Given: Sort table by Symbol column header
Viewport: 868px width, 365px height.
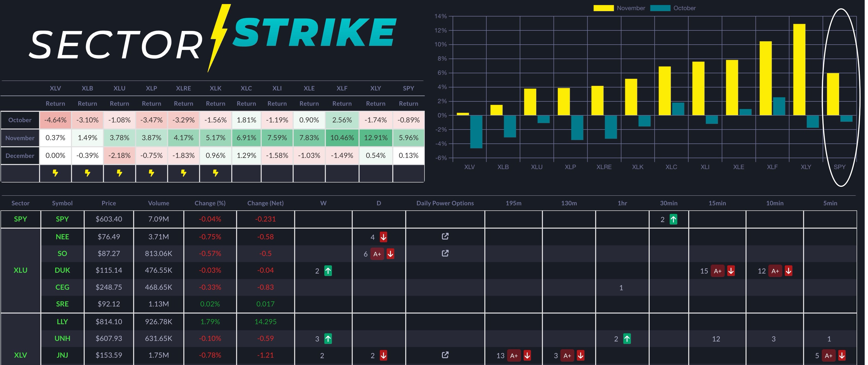Looking at the screenshot, I should [62, 203].
